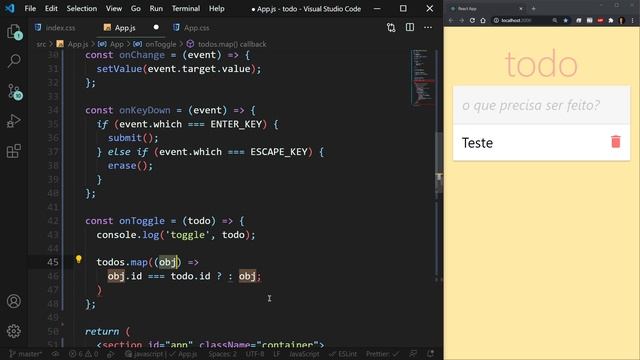The height and width of the screenshot is (360, 640).
Task: Expand the src breadcrumb
Action: [x=41, y=44]
